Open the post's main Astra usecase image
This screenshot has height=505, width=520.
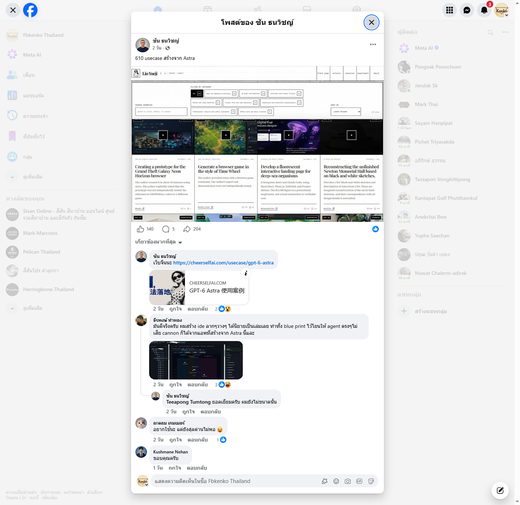coord(257,144)
